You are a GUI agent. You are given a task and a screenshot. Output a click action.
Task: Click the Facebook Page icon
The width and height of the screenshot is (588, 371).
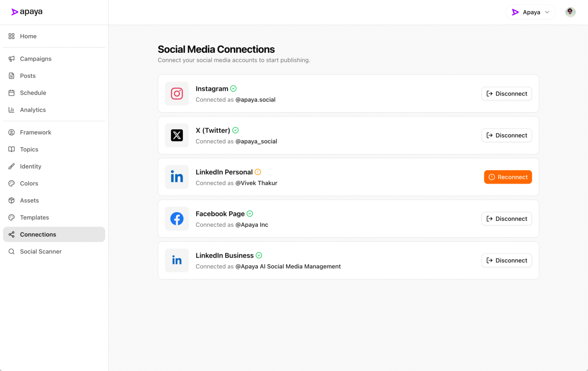click(177, 219)
